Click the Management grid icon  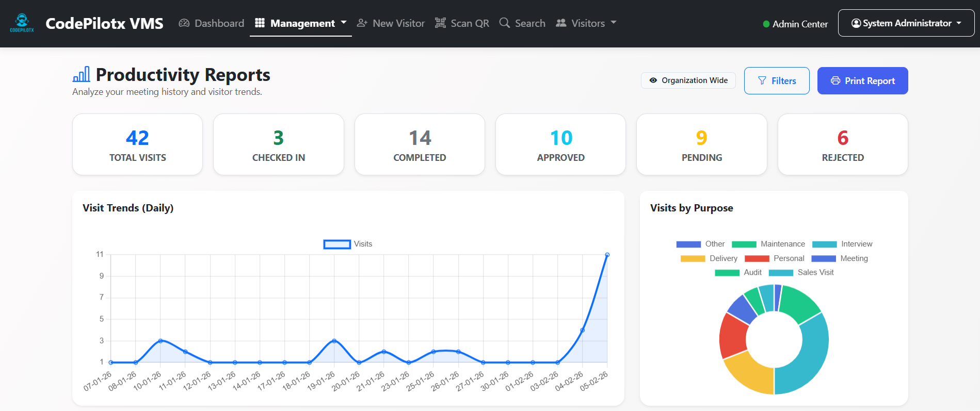click(260, 23)
